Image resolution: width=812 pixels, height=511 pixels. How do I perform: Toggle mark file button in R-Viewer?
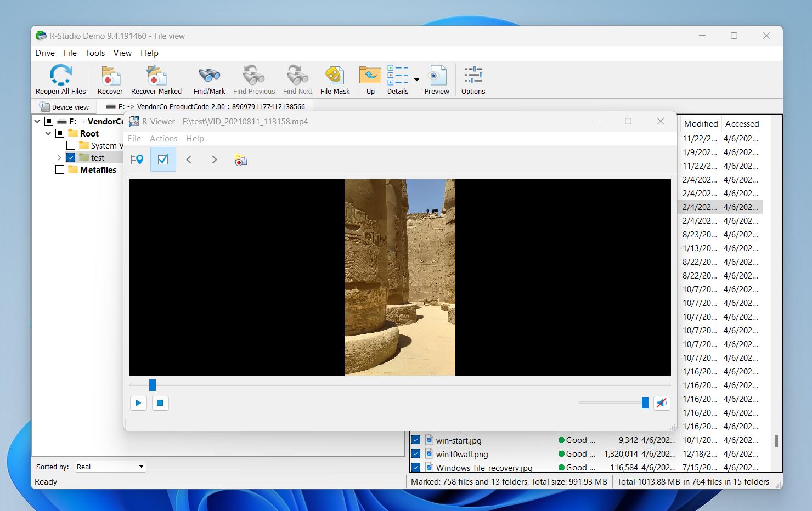click(x=163, y=160)
